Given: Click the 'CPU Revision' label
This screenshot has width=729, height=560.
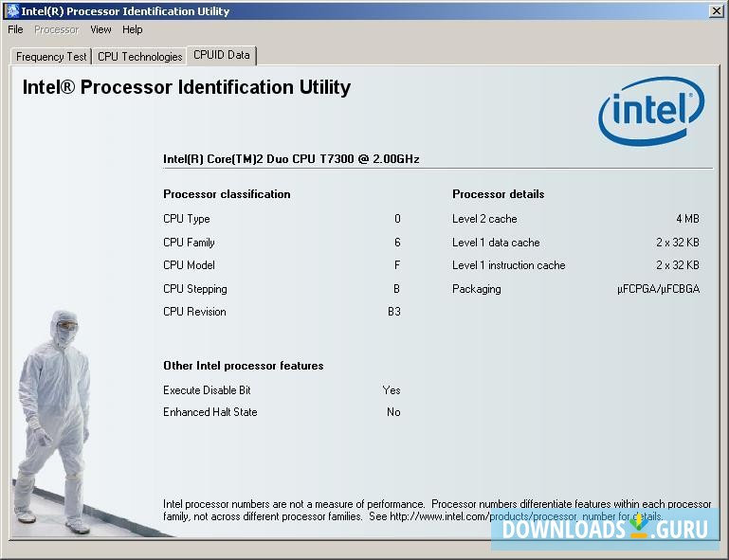Looking at the screenshot, I should (194, 312).
